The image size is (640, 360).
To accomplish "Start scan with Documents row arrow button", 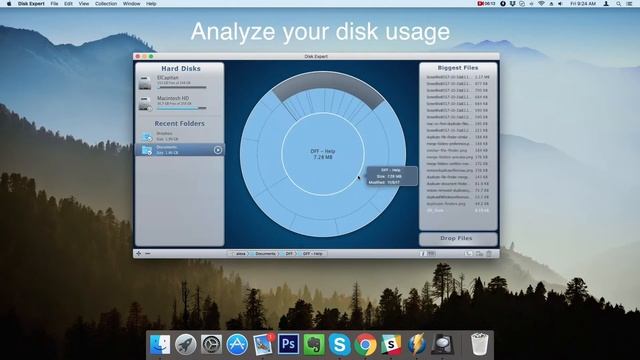I will tap(218, 150).
